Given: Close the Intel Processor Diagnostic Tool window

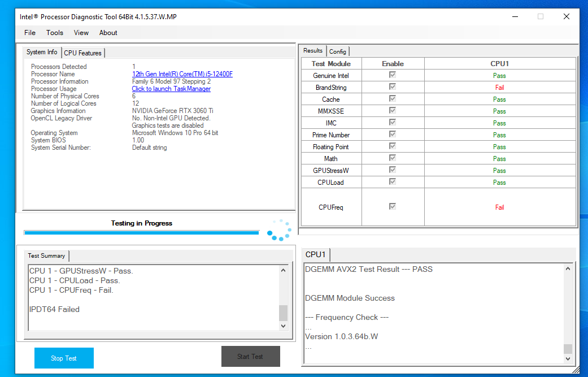Looking at the screenshot, I should click(x=566, y=16).
